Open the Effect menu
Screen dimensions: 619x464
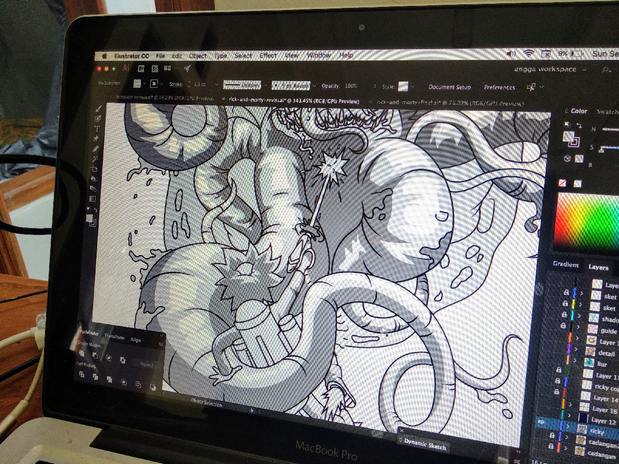click(268, 56)
